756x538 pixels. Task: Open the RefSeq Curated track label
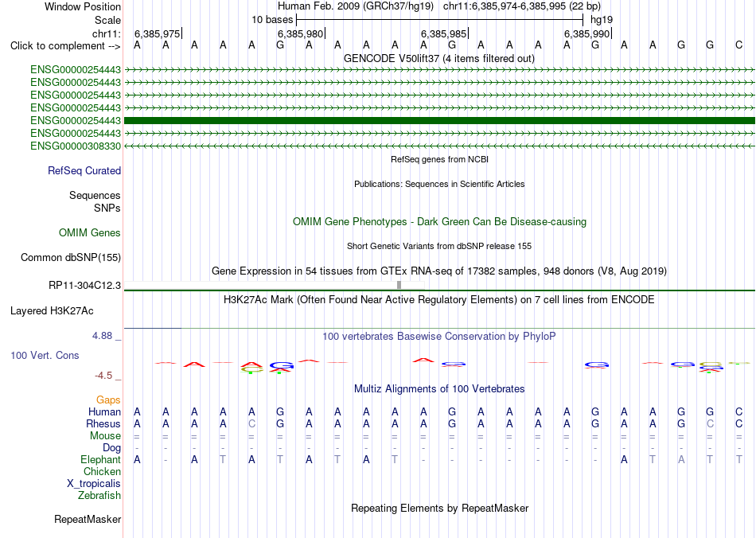coord(84,170)
